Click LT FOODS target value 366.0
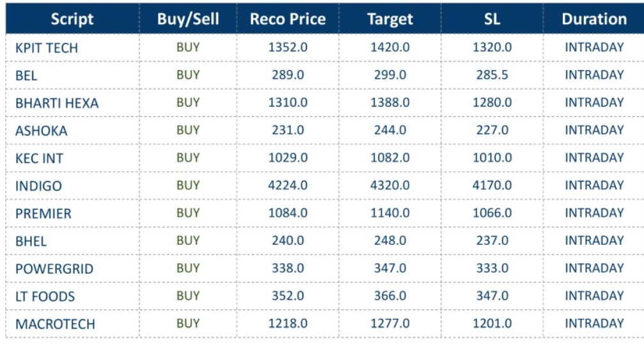644x349 pixels. (390, 296)
